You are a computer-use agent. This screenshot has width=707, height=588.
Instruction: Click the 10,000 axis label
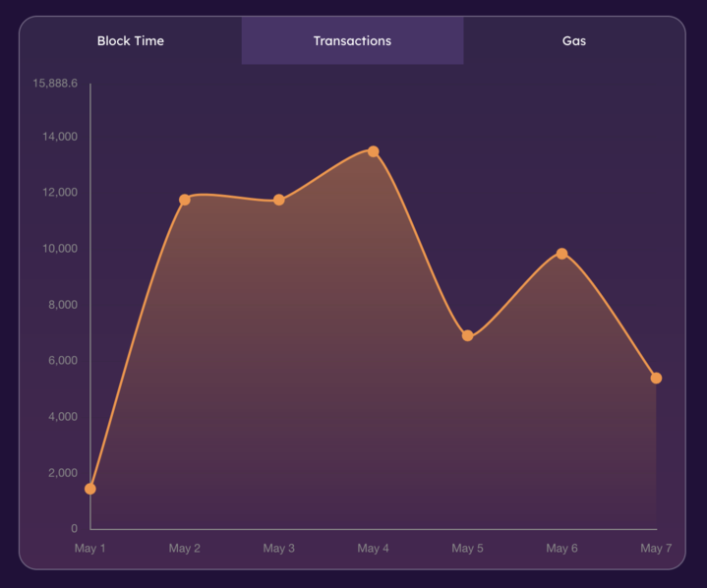(60, 249)
